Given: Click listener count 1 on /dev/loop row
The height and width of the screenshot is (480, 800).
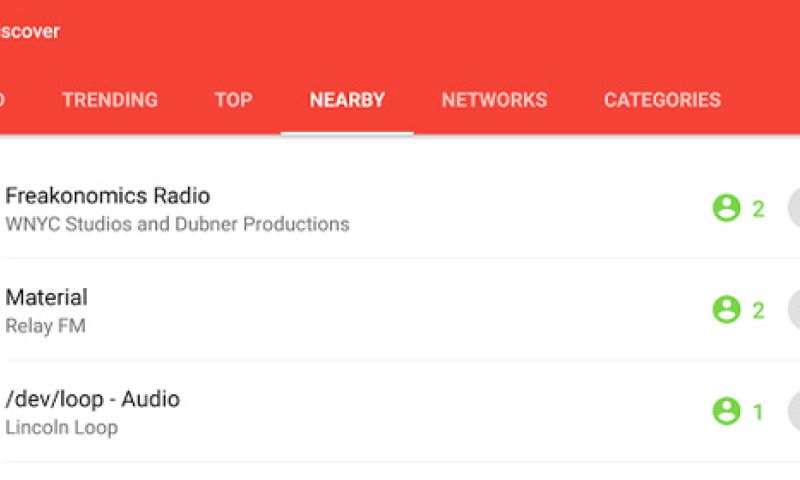Looking at the screenshot, I should pos(758,412).
